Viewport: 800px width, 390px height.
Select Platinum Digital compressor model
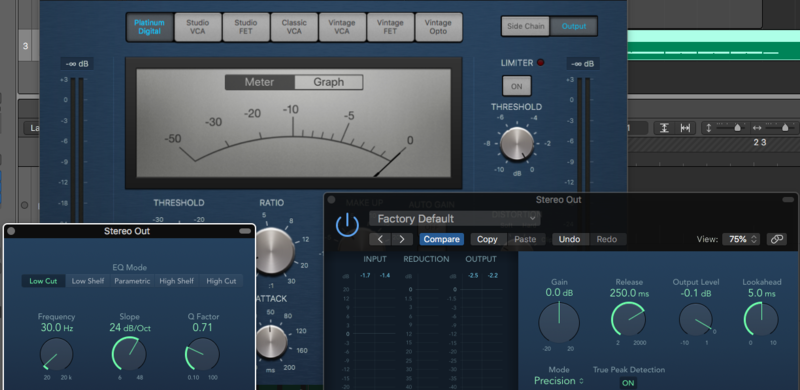pos(149,27)
